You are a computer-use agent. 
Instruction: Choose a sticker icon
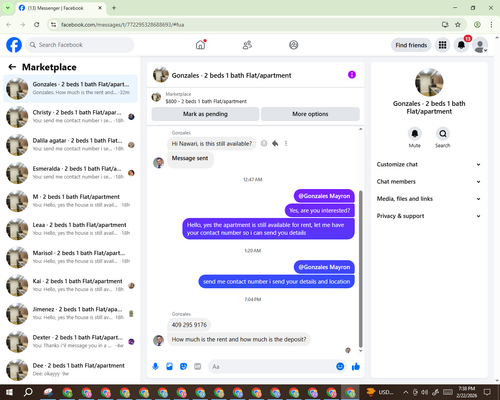(183, 367)
